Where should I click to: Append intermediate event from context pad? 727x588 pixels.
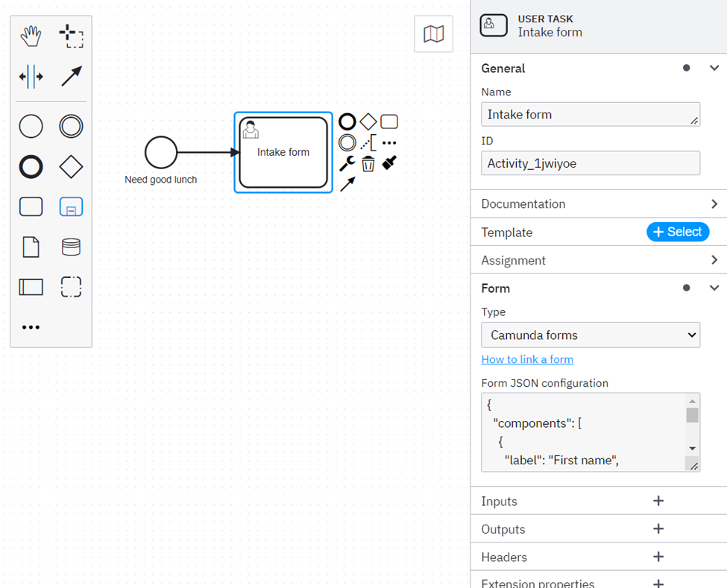click(347, 142)
